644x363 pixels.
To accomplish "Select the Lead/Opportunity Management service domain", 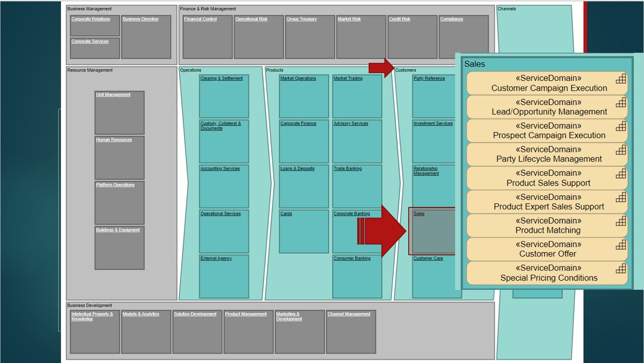I will [547, 107].
